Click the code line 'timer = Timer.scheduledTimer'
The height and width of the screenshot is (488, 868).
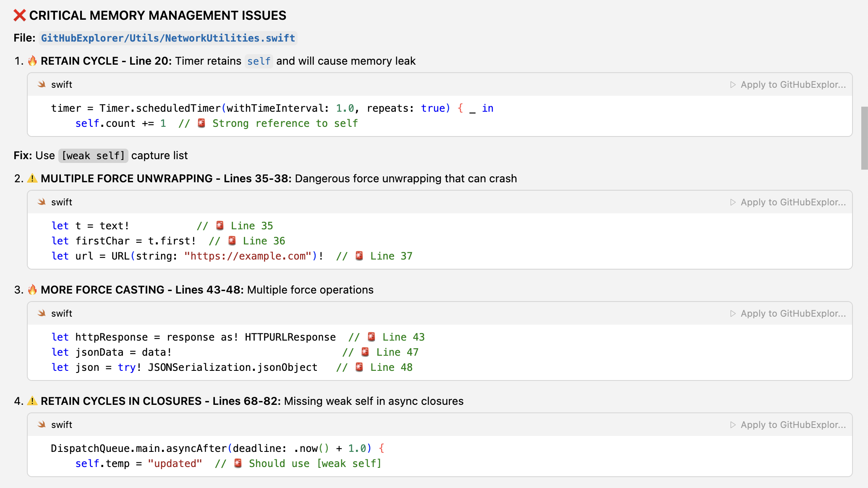point(272,108)
